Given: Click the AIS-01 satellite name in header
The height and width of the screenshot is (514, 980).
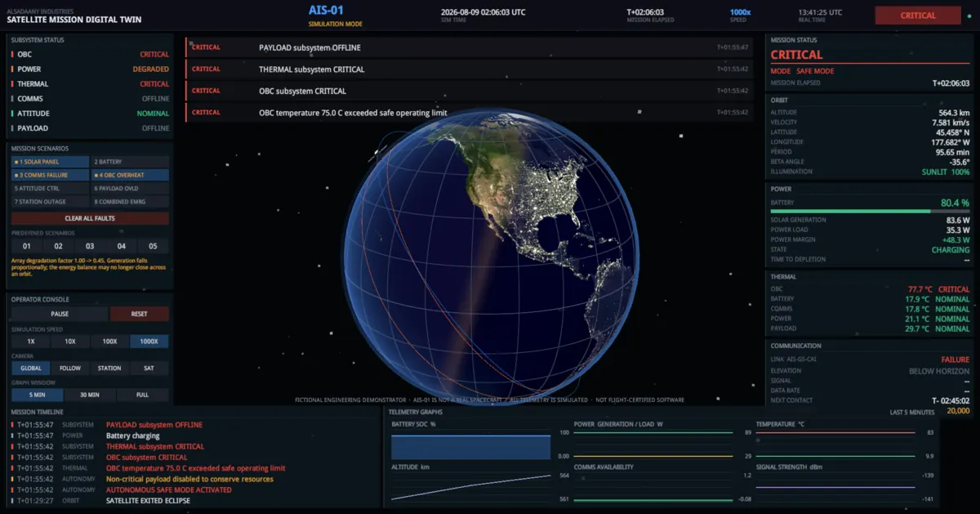Looking at the screenshot, I should pyautogui.click(x=324, y=11).
